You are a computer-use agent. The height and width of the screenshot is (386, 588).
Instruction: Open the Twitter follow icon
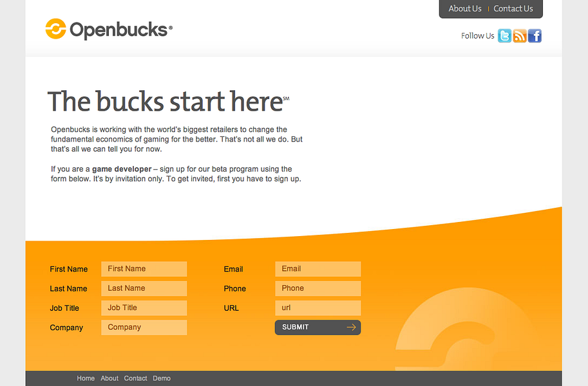(x=504, y=36)
